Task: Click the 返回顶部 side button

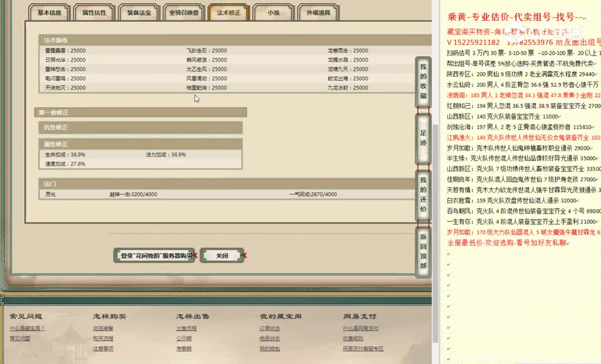Action: (423, 251)
